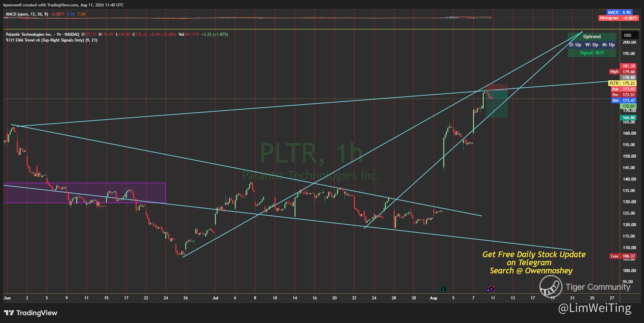Viewport: 644px width, 323px height.
Task: Open the TradingView logo link
Action: (x=31, y=313)
